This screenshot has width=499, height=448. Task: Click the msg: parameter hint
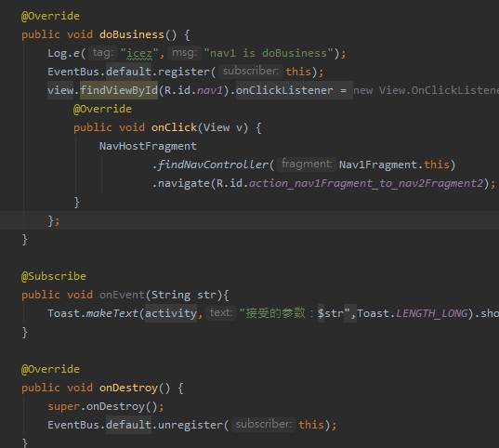(185, 53)
